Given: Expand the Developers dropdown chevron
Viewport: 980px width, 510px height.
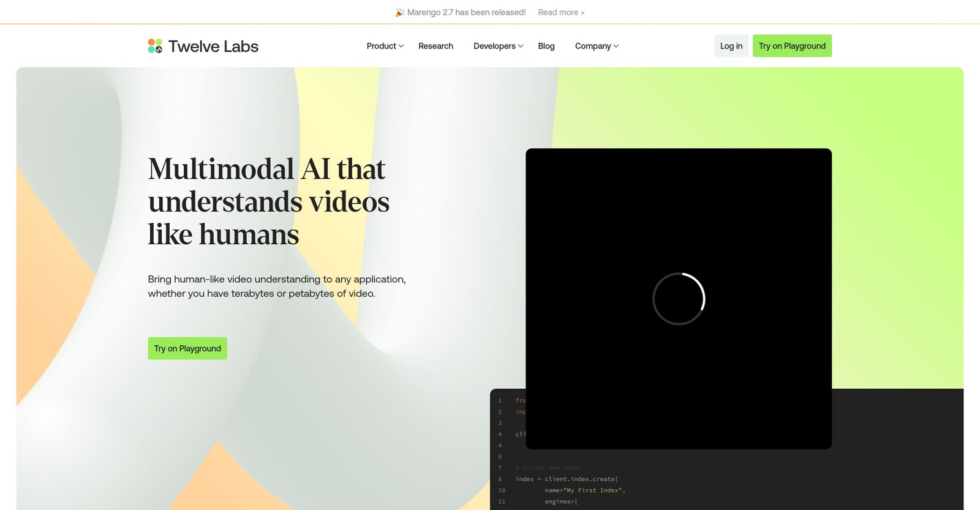Looking at the screenshot, I should [x=521, y=46].
